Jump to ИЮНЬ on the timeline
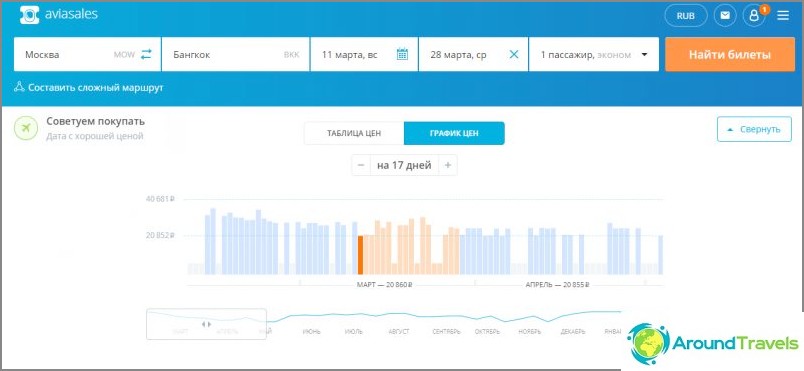804x371 pixels. tap(311, 332)
